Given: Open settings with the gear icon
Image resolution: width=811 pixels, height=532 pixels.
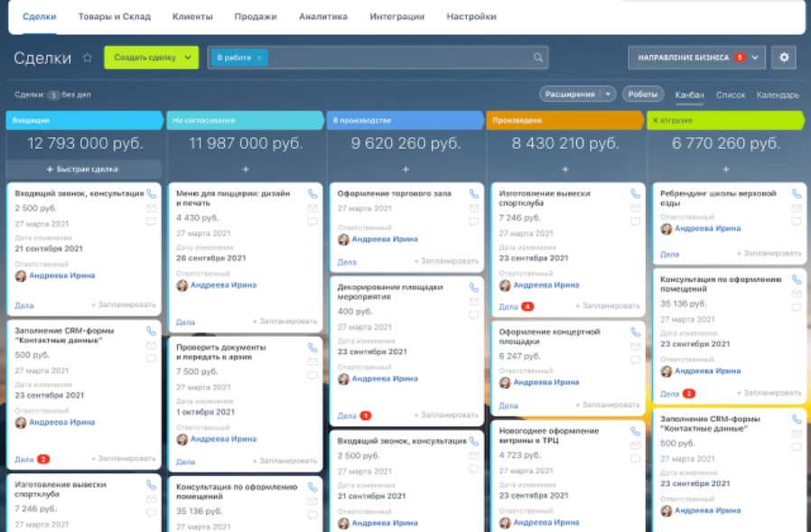Looking at the screenshot, I should click(x=784, y=58).
